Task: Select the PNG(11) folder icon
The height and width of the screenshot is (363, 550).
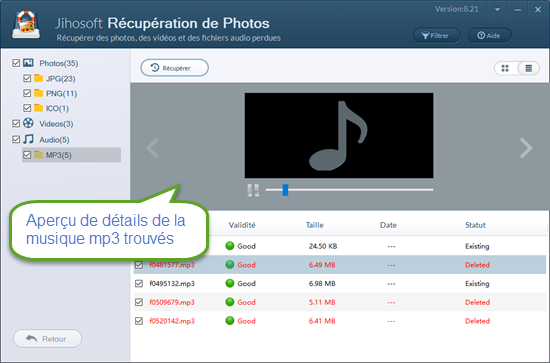Action: 39,93
